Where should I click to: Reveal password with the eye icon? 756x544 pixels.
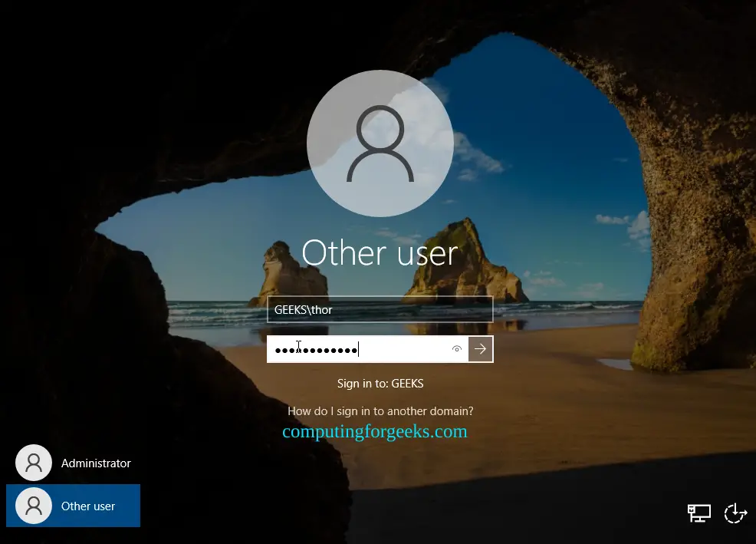click(x=456, y=348)
